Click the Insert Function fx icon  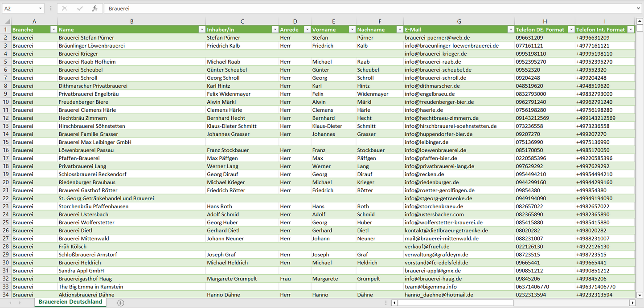point(94,8)
